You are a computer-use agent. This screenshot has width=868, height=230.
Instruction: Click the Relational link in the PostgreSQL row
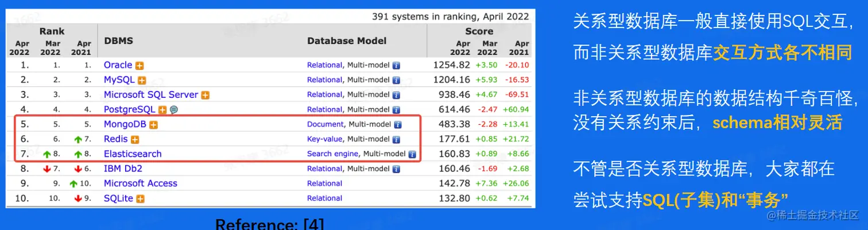324,110
